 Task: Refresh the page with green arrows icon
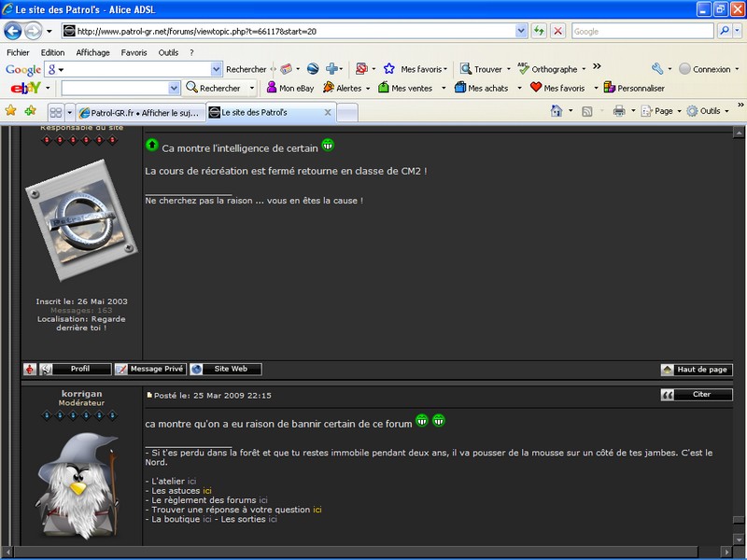pyautogui.click(x=539, y=32)
